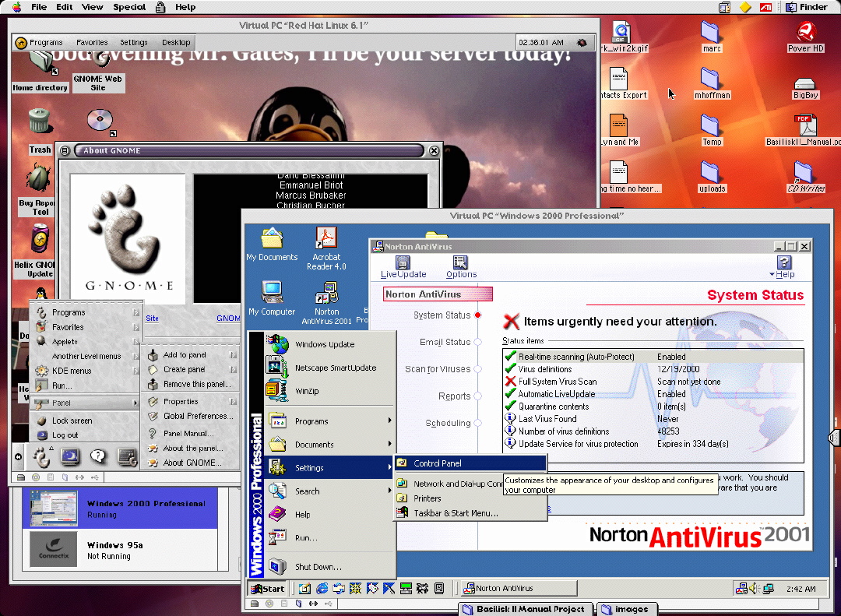
Task: Expand Another Level menus in GNOME menu
Action: click(x=87, y=357)
